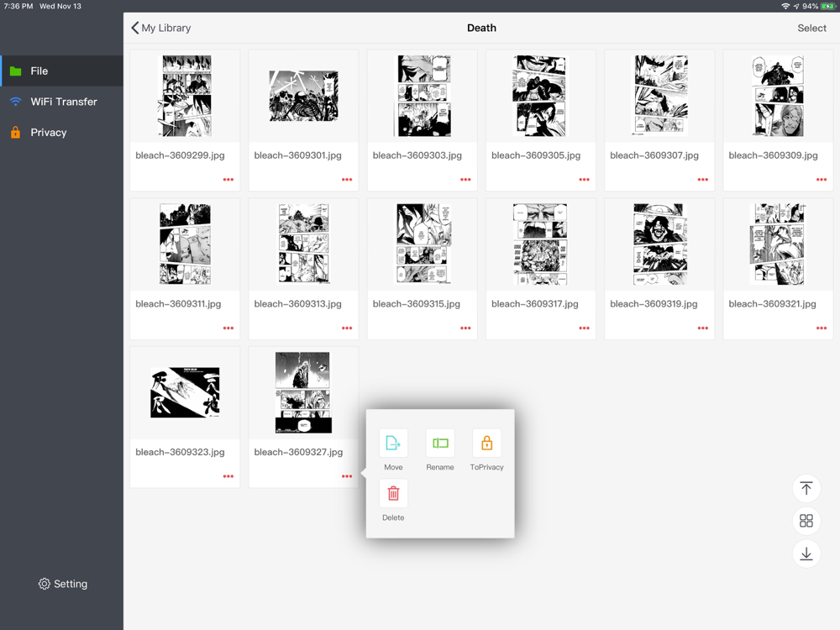Switch layout with the grid view button
Viewport: 840px width, 630px height.
(806, 521)
